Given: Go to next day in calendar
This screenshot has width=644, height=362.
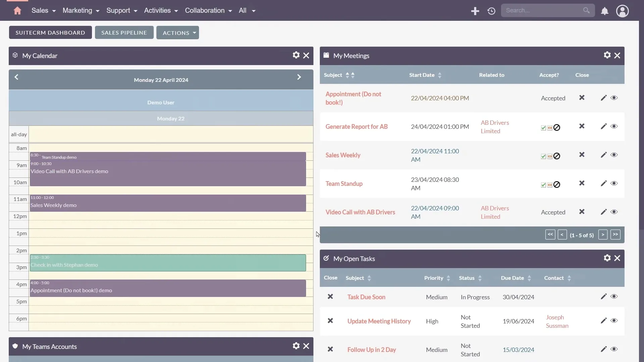Looking at the screenshot, I should [299, 77].
